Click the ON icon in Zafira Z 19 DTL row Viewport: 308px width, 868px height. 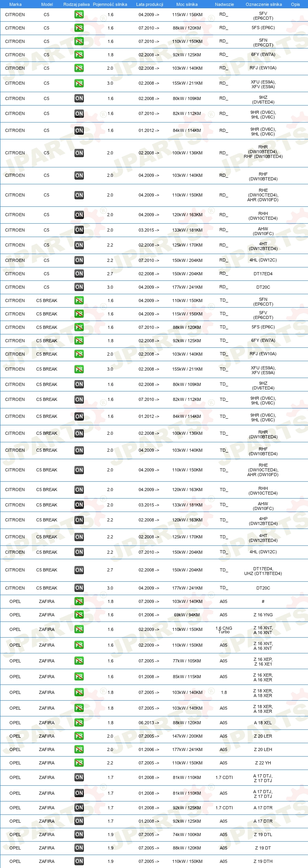(x=79, y=835)
